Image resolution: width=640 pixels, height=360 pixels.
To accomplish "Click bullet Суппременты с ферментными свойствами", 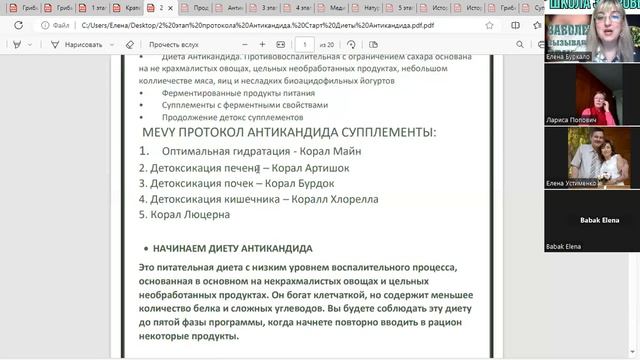I will click(244, 105).
